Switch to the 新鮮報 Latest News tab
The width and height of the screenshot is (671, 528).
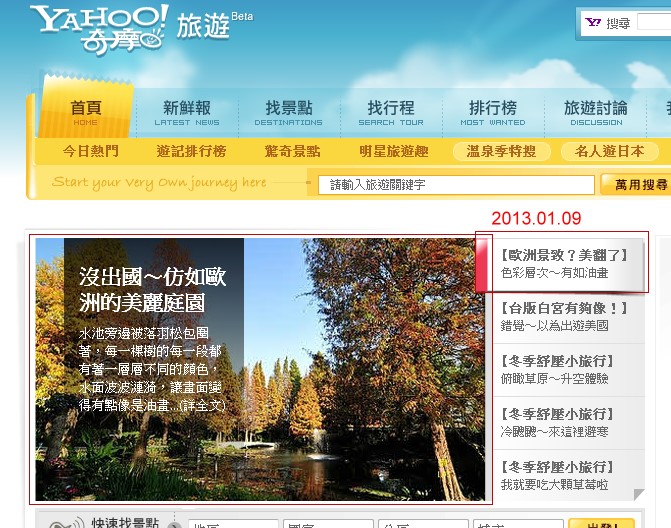pyautogui.click(x=187, y=113)
